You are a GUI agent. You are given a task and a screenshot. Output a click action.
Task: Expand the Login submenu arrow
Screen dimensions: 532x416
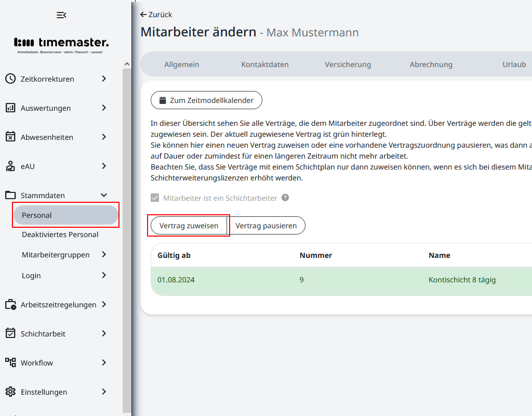point(104,276)
